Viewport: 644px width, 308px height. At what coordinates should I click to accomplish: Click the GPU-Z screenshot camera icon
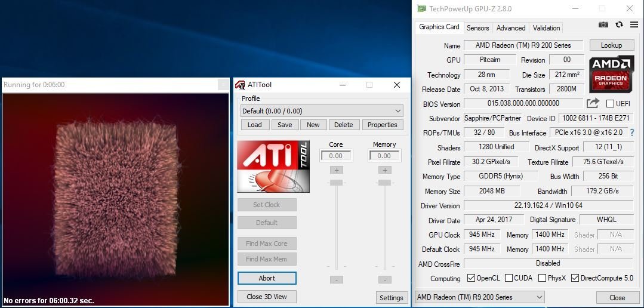tap(603, 24)
